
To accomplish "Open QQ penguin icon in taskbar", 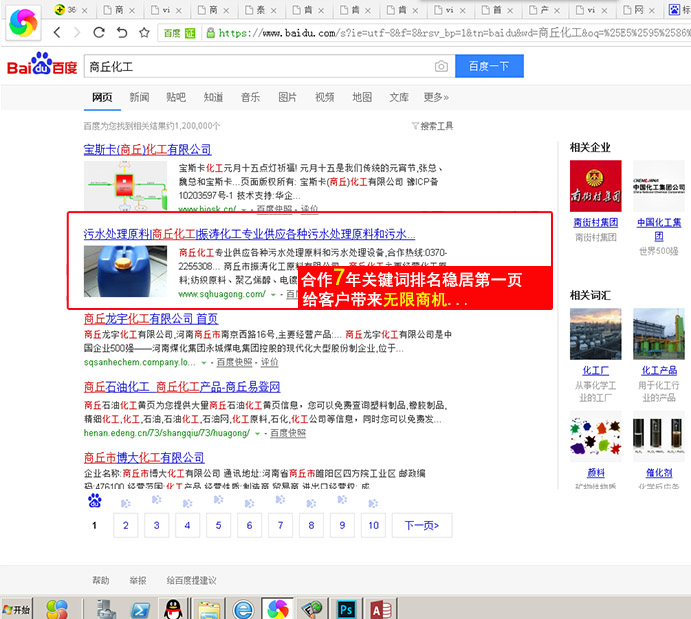I will tap(173, 609).
